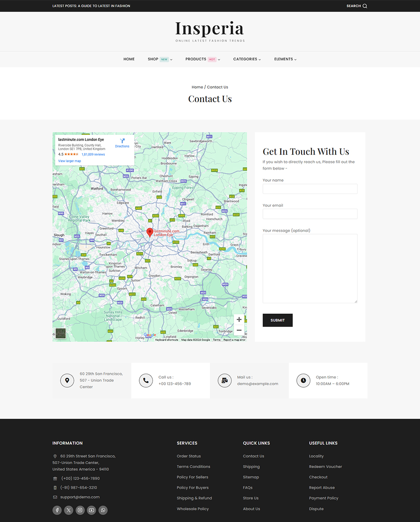Click the YouTube icon in footer
420x522 pixels.
[x=91, y=510]
